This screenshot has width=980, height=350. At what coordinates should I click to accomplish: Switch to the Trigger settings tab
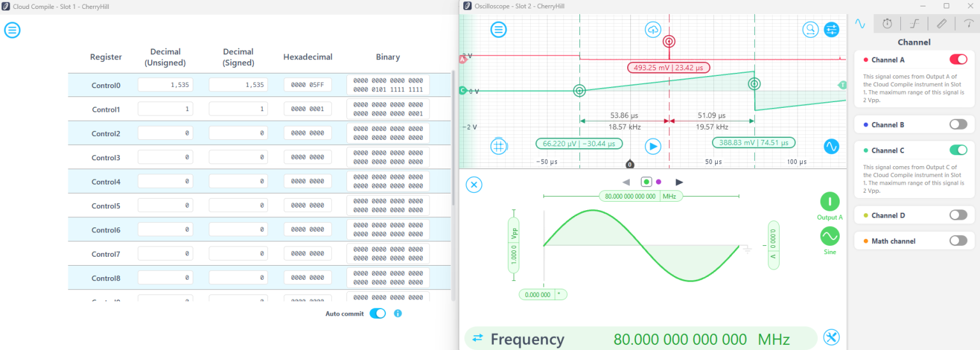pyautogui.click(x=914, y=24)
